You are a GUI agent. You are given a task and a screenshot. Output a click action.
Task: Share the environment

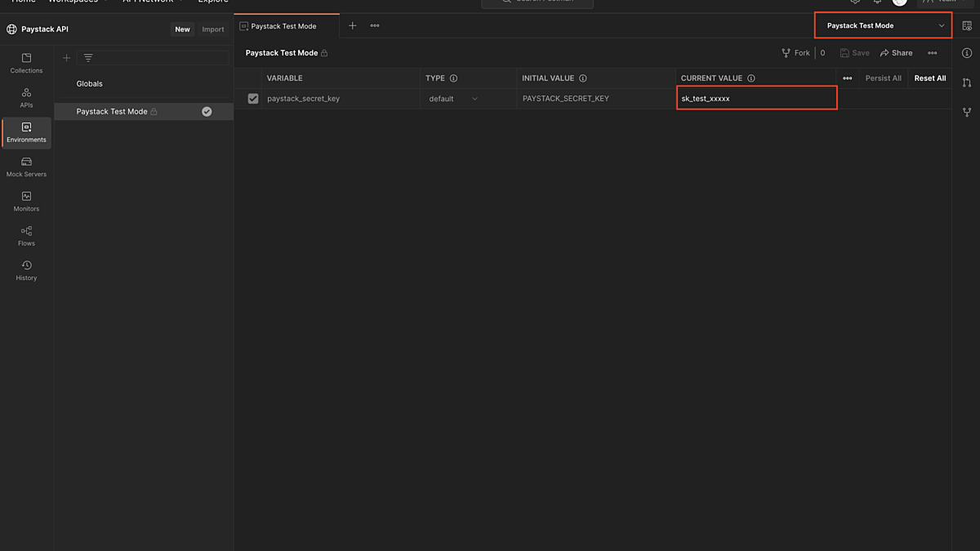(x=896, y=53)
